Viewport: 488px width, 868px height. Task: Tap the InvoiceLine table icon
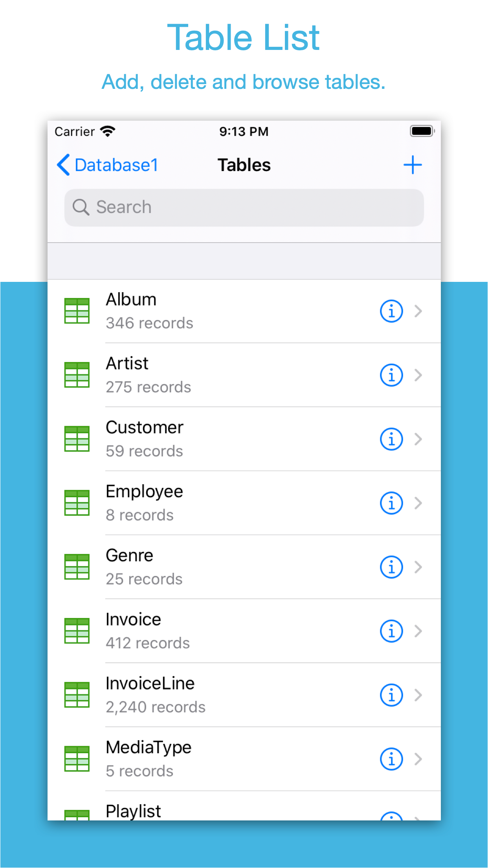[77, 695]
